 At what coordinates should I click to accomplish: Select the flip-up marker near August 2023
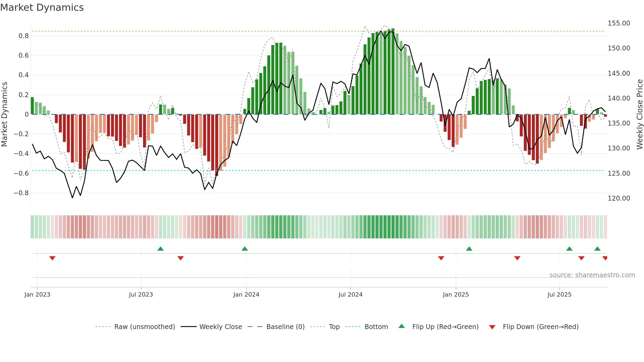coord(160,249)
